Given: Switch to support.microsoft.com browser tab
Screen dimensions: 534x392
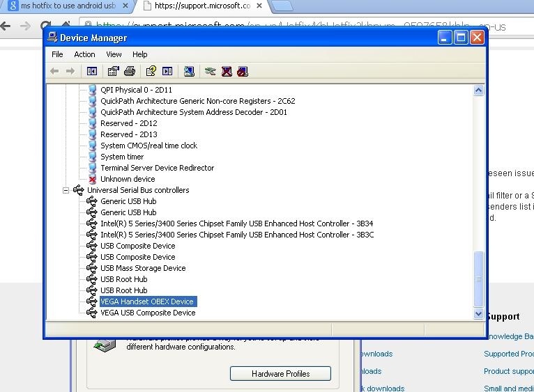Looking at the screenshot, I should point(202,6).
